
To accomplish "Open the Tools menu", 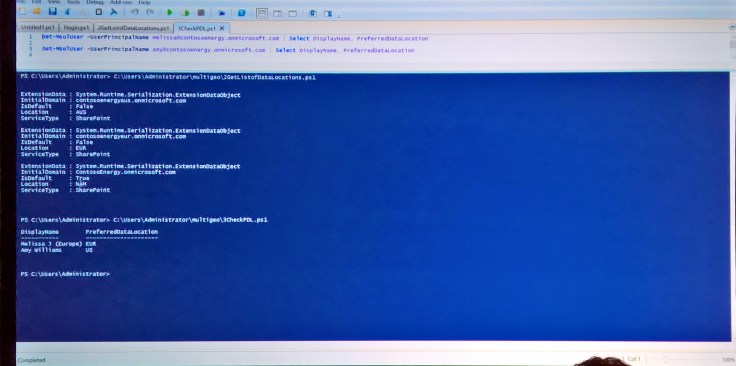I will (73, 2).
